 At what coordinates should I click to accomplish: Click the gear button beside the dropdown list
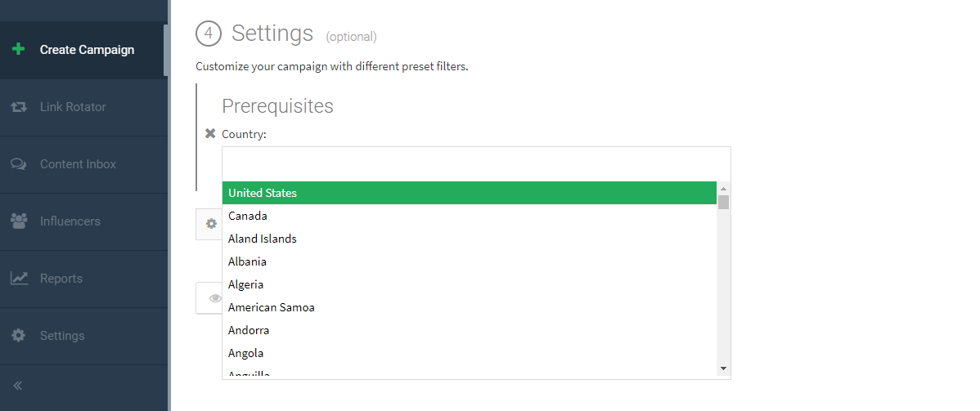coord(211,224)
